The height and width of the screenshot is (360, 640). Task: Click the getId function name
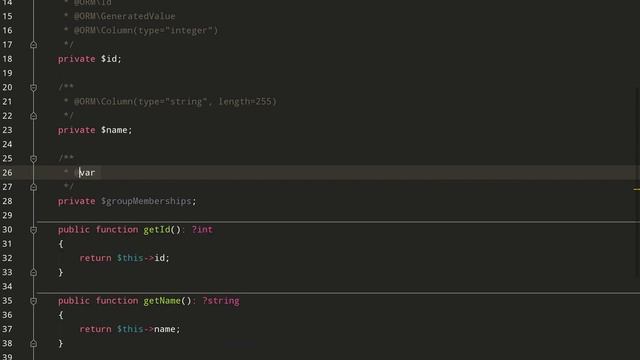point(157,229)
